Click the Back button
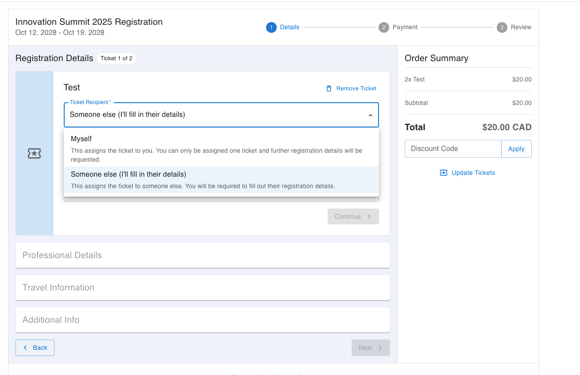The width and height of the screenshot is (580, 375). point(35,348)
